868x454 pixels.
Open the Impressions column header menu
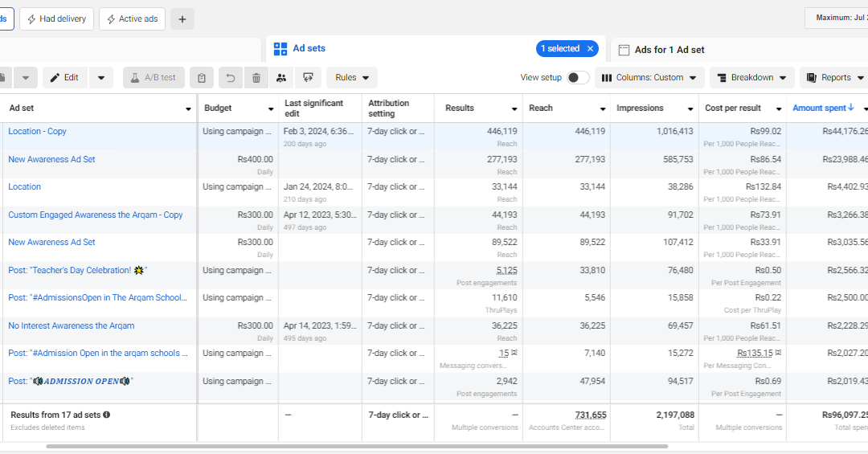click(690, 109)
